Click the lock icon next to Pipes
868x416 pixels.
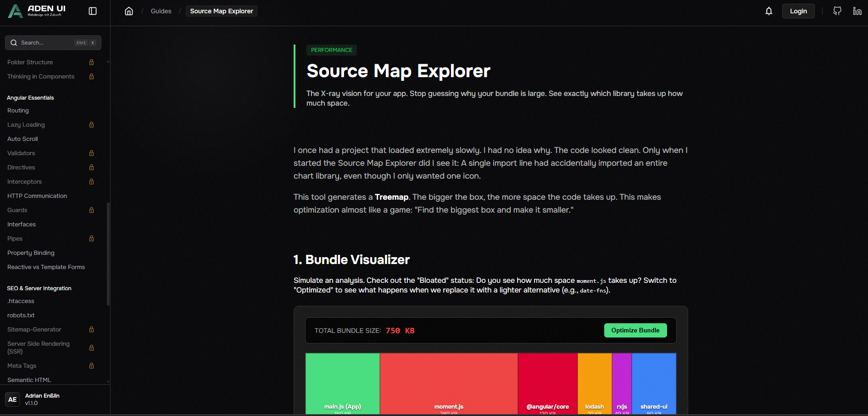click(91, 238)
